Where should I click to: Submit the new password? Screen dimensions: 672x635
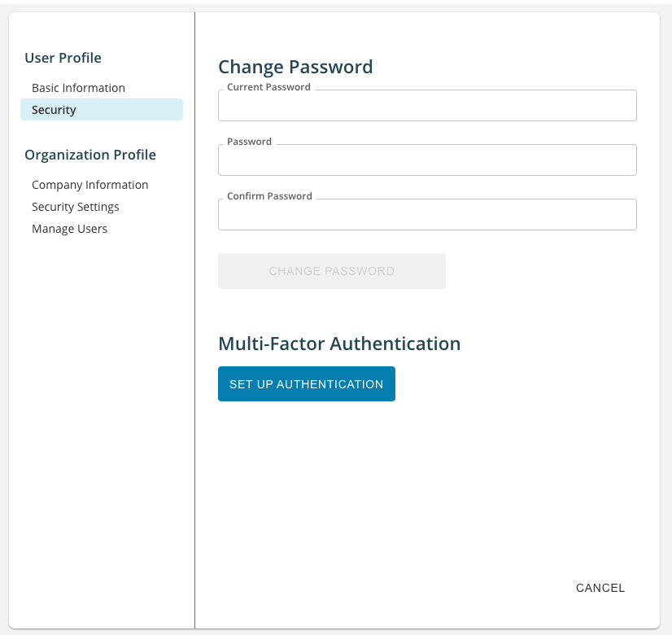coord(331,270)
